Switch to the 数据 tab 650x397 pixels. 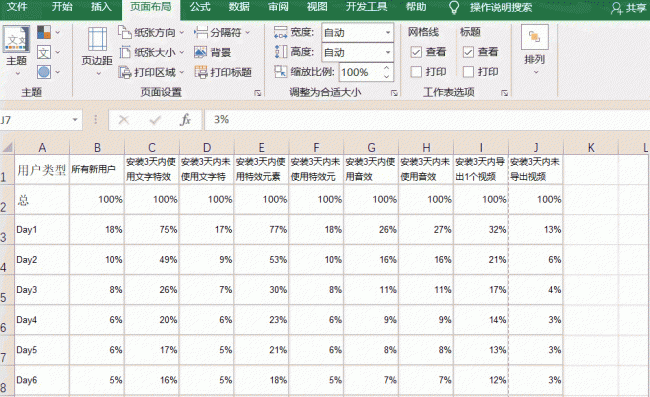239,7
